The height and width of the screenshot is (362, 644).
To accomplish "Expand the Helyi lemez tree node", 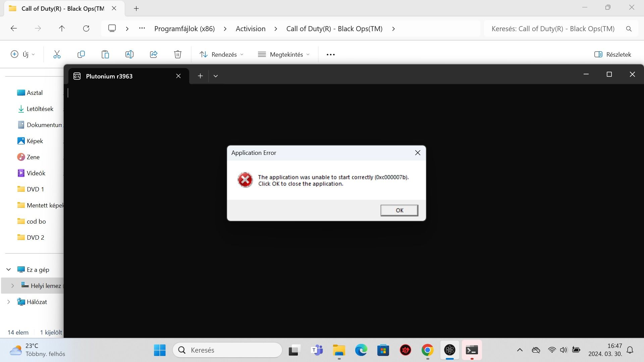I will 13,286.
